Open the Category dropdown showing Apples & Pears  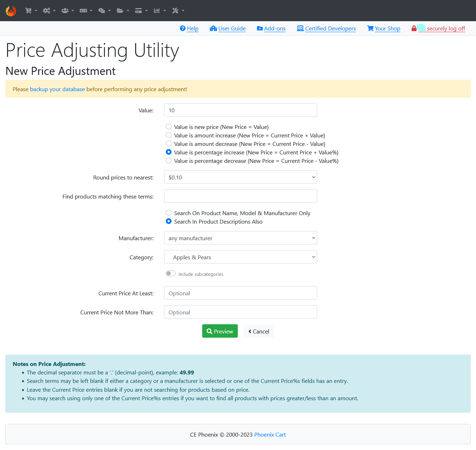pyautogui.click(x=241, y=257)
